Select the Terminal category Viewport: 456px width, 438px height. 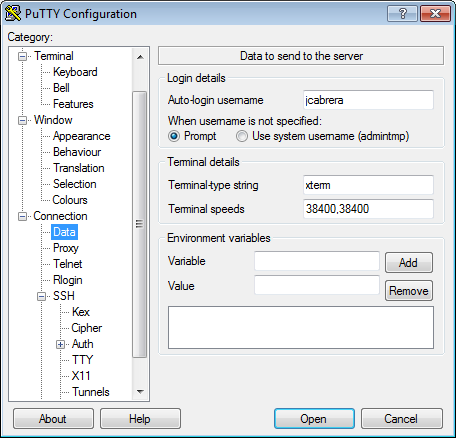(54, 56)
